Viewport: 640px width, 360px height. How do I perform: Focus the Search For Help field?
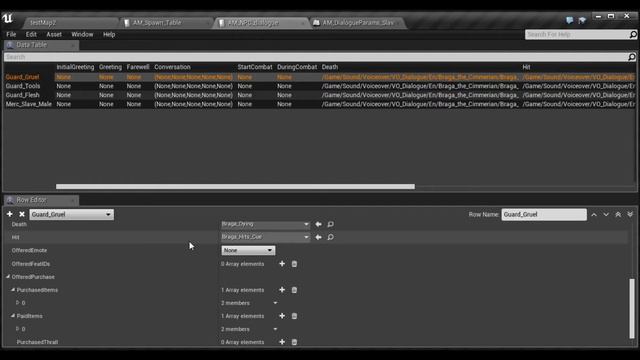(x=577, y=35)
